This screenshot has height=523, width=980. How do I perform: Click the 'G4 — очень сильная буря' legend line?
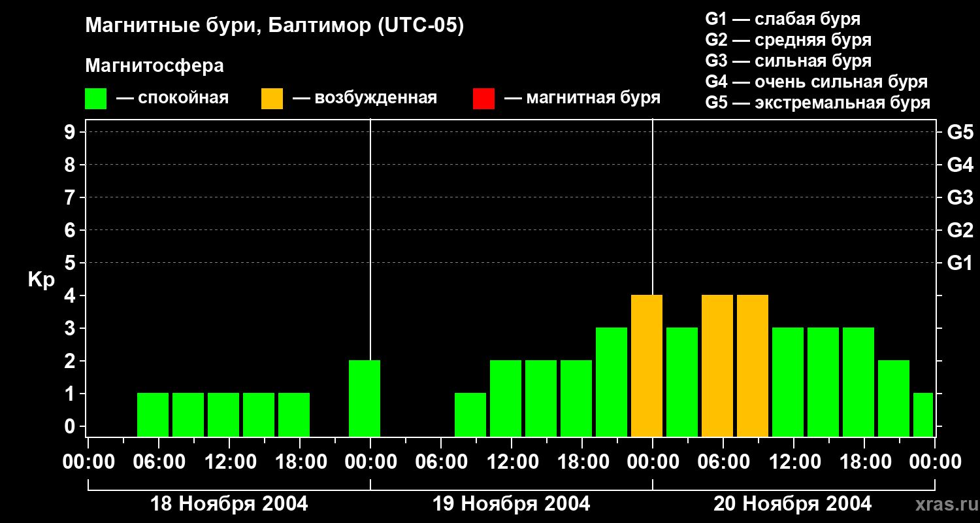tap(816, 82)
